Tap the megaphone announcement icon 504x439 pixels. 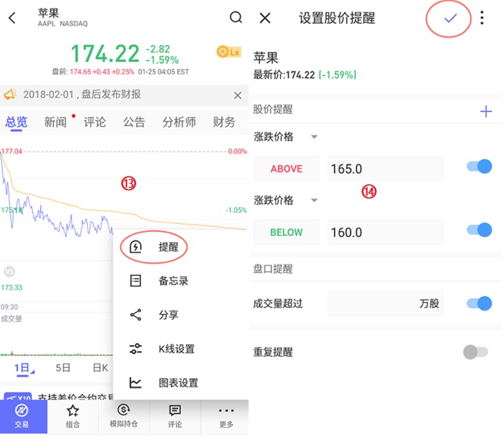(x=10, y=95)
